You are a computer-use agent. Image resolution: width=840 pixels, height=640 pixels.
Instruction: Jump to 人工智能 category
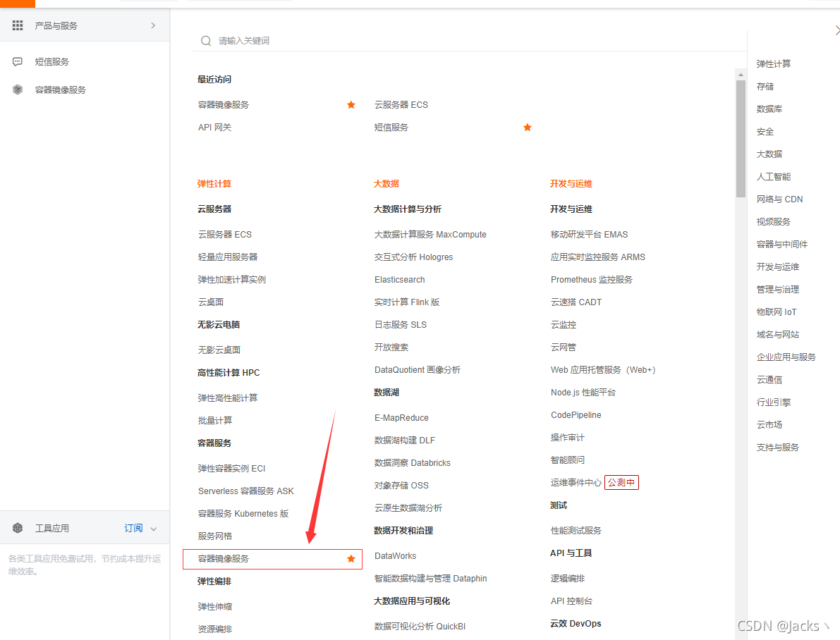[x=774, y=176]
